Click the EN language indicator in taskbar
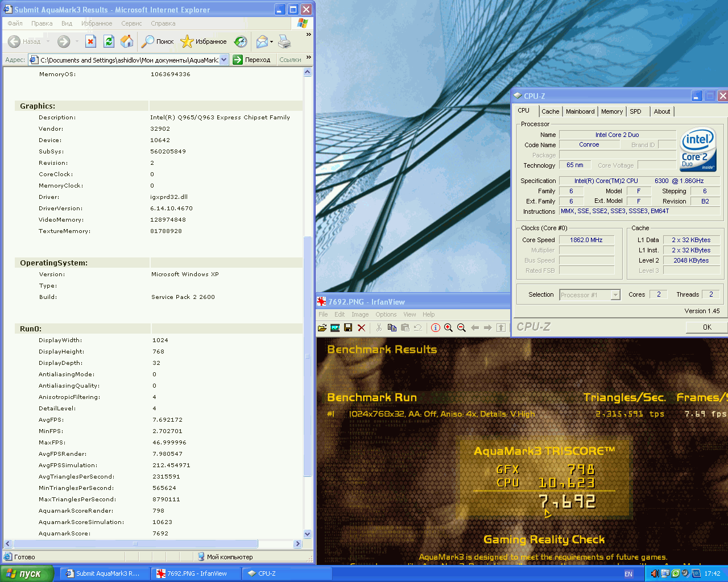 pos(628,574)
